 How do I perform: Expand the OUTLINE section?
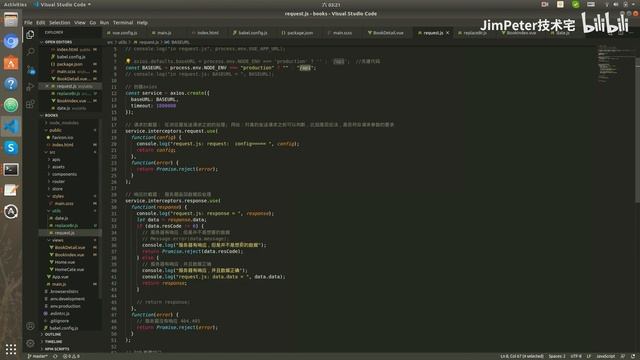(x=53, y=334)
